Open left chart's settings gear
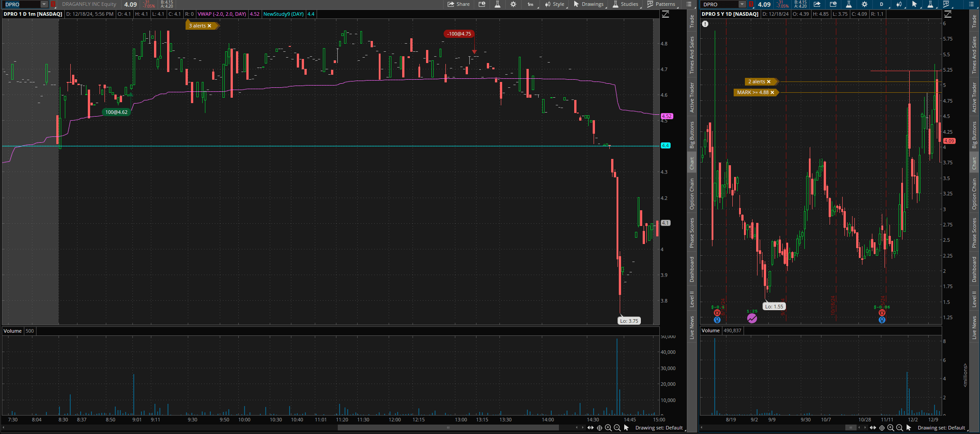The width and height of the screenshot is (980, 434). tap(513, 4)
